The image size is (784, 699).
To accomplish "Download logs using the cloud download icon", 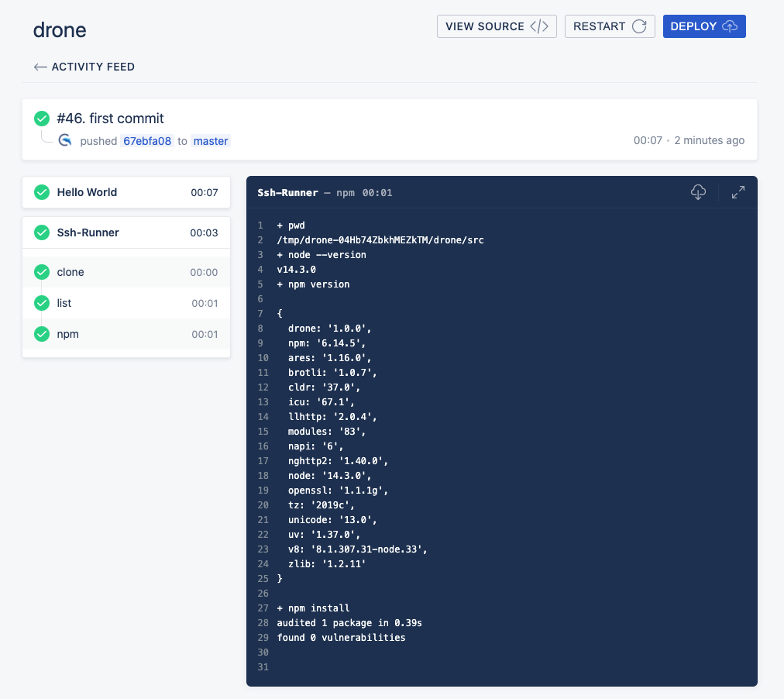I will point(698,192).
